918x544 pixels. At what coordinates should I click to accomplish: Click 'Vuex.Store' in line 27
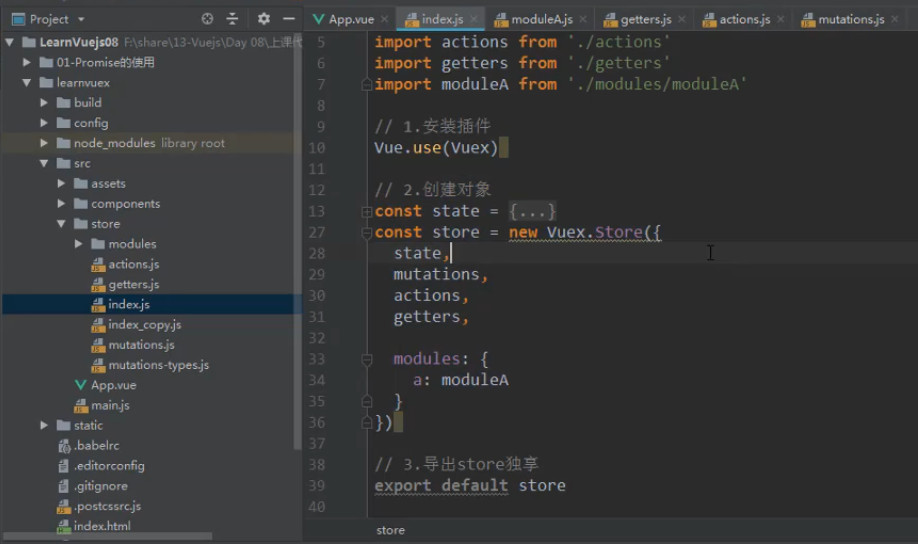595,232
